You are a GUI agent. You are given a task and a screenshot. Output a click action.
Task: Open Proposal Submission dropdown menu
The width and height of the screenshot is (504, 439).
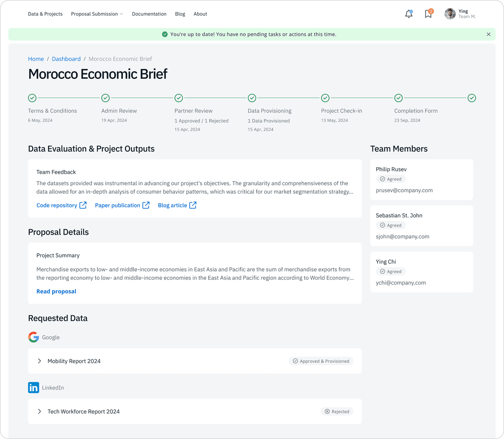[97, 14]
